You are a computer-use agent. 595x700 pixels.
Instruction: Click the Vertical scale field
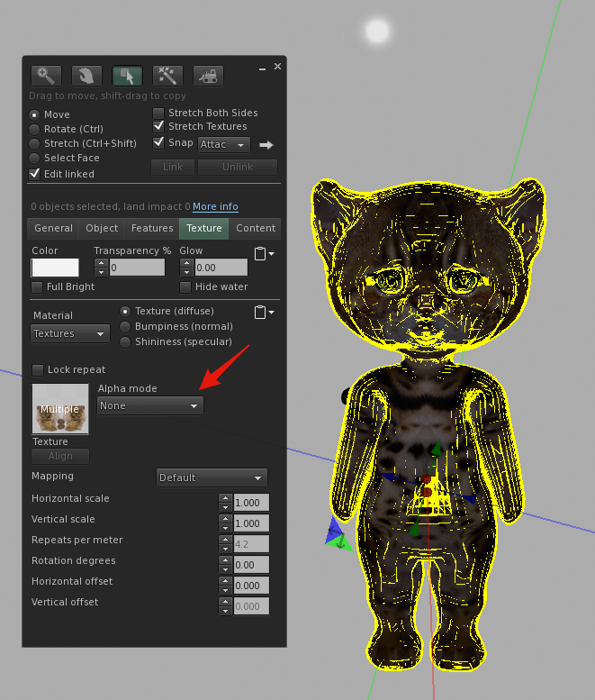(251, 523)
